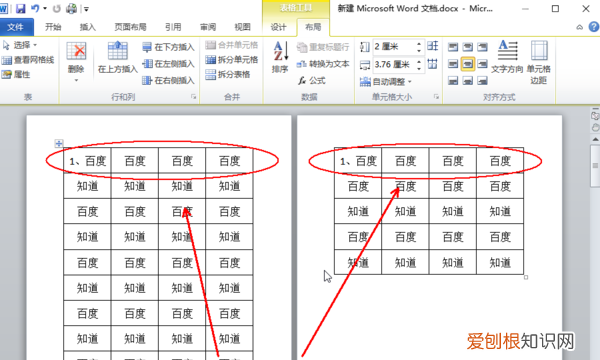
Task: Switch to the 设计 Design table tab
Action: tap(278, 27)
